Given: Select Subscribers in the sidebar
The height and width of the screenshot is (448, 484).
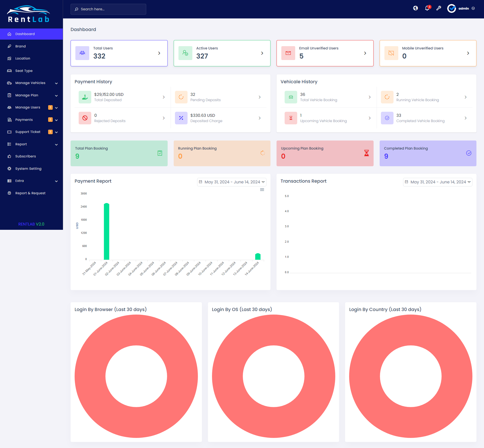Looking at the screenshot, I should pyautogui.click(x=25, y=156).
